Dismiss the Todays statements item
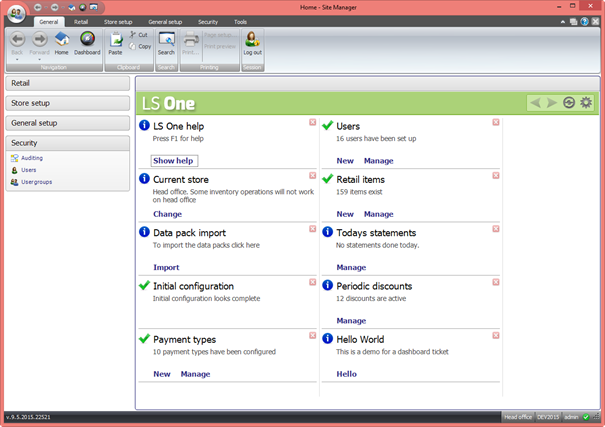The width and height of the screenshot is (605, 427). [x=496, y=229]
